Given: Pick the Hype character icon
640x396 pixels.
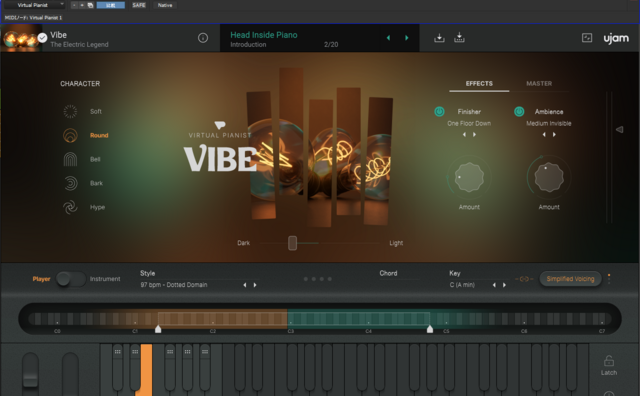Looking at the screenshot, I should pos(70,207).
